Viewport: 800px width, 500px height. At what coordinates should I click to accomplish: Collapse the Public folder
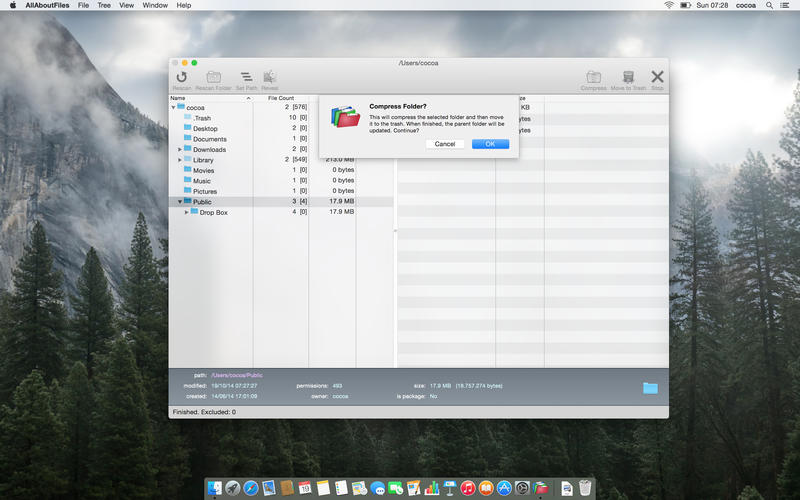[180, 202]
